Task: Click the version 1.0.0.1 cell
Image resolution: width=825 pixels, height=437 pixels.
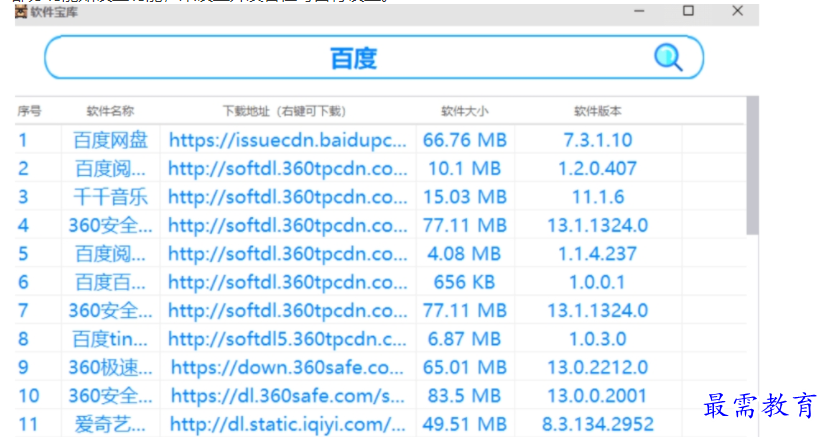Action: pyautogui.click(x=598, y=282)
